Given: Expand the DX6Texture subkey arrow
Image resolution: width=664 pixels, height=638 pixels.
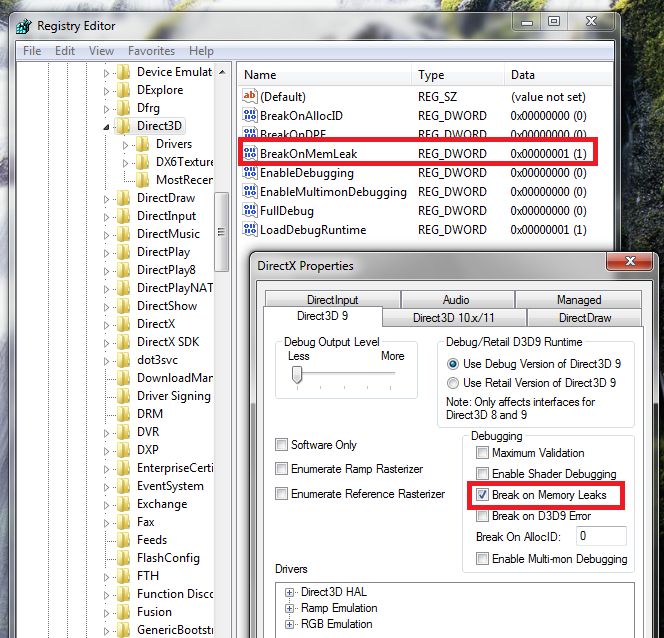Looking at the screenshot, I should tap(125, 163).
